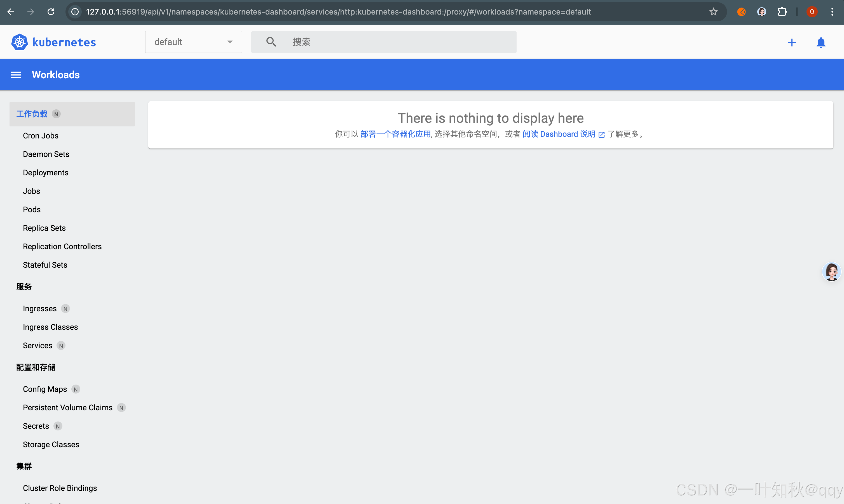
Task: Open Deployments in the sidebar
Action: tap(46, 173)
